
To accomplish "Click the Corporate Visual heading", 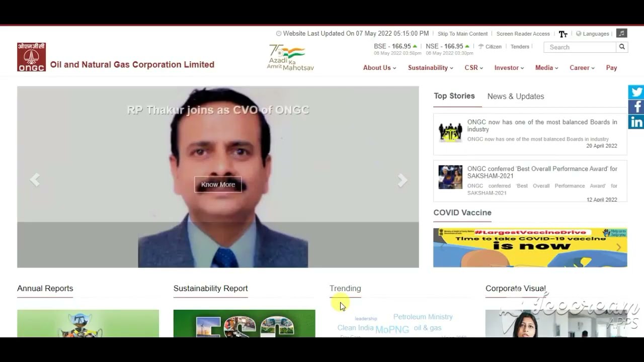I will tap(515, 289).
